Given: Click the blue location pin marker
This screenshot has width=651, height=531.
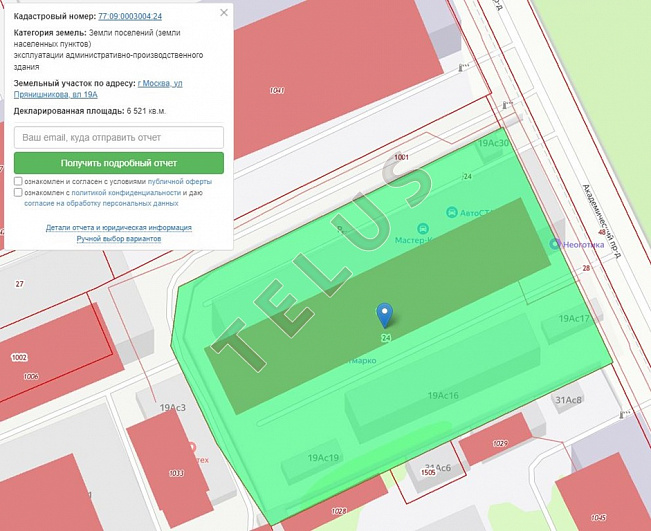Looking at the screenshot, I should point(384,315).
